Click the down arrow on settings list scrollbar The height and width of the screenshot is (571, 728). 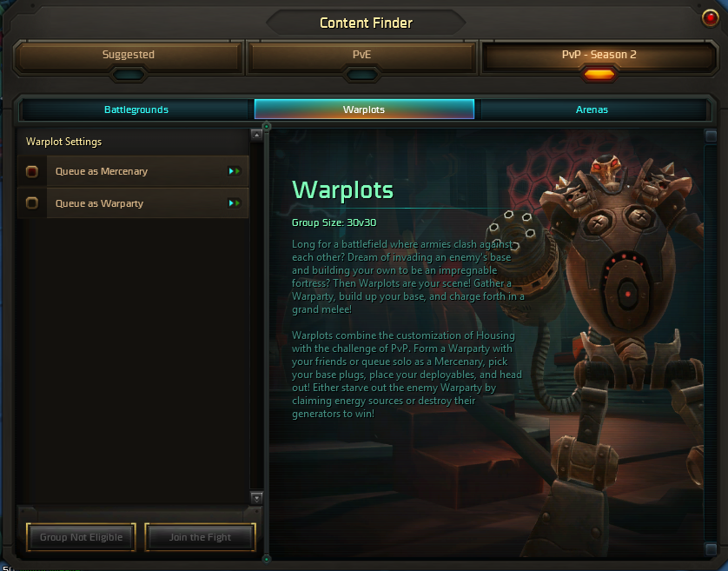point(256,499)
